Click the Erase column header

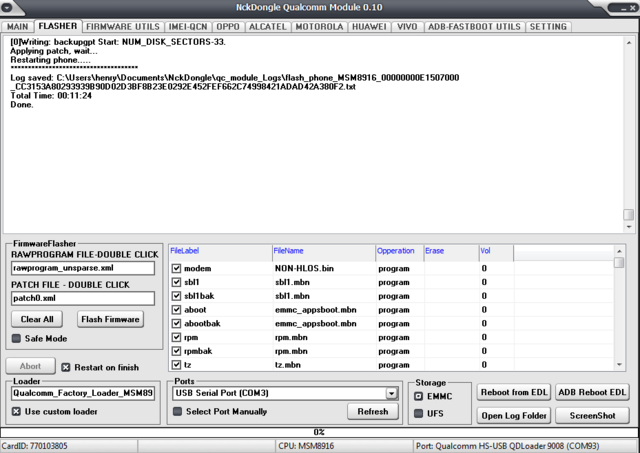451,252
